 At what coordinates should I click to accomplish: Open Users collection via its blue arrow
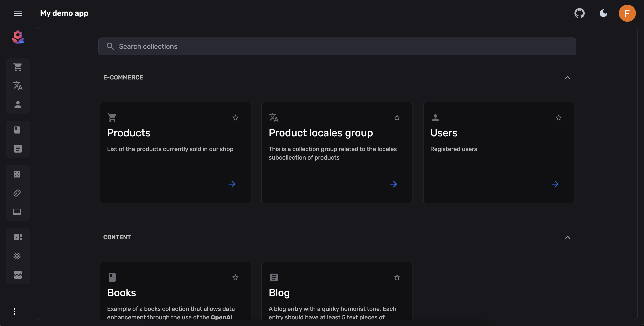pos(555,184)
